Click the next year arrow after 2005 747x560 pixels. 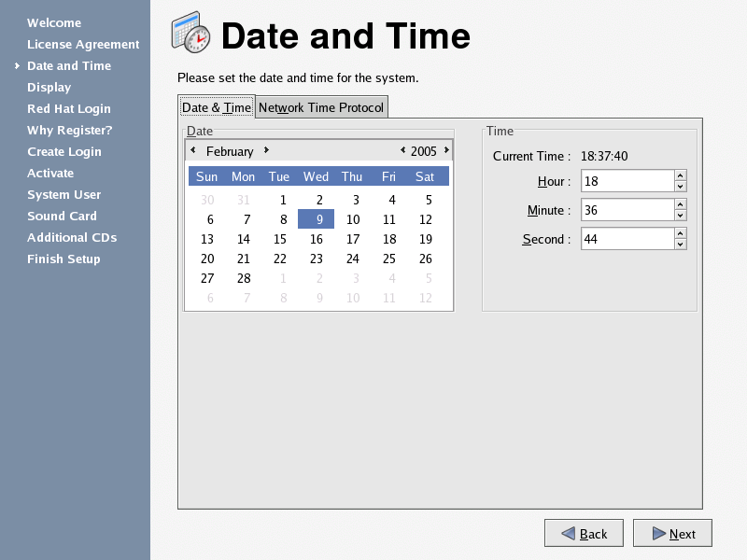pos(446,150)
